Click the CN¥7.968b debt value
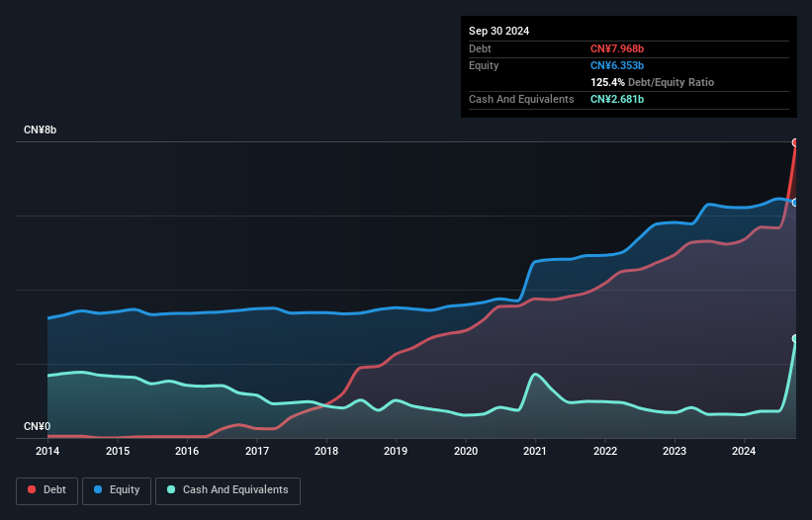812x520 pixels. point(617,48)
